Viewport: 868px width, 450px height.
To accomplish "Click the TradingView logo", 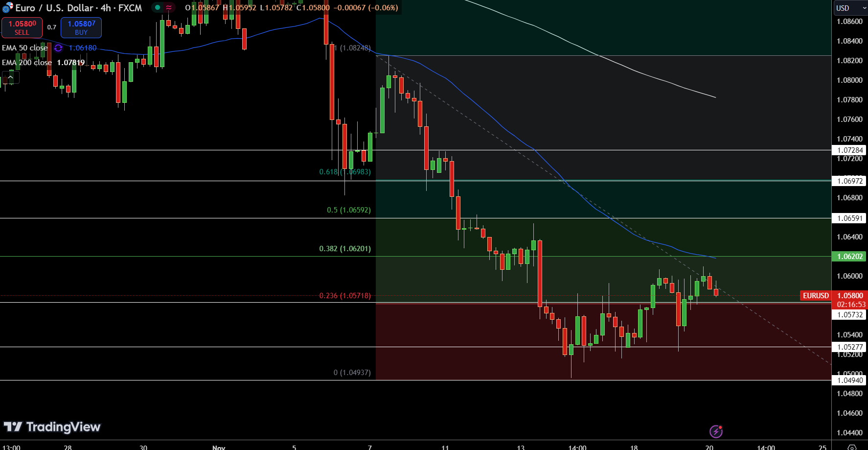I will pyautogui.click(x=52, y=427).
